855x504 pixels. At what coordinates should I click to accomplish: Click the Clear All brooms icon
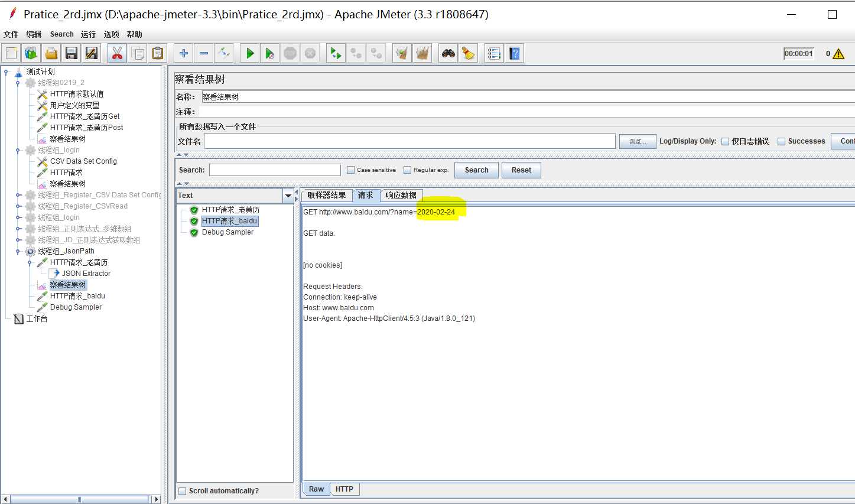coord(422,53)
